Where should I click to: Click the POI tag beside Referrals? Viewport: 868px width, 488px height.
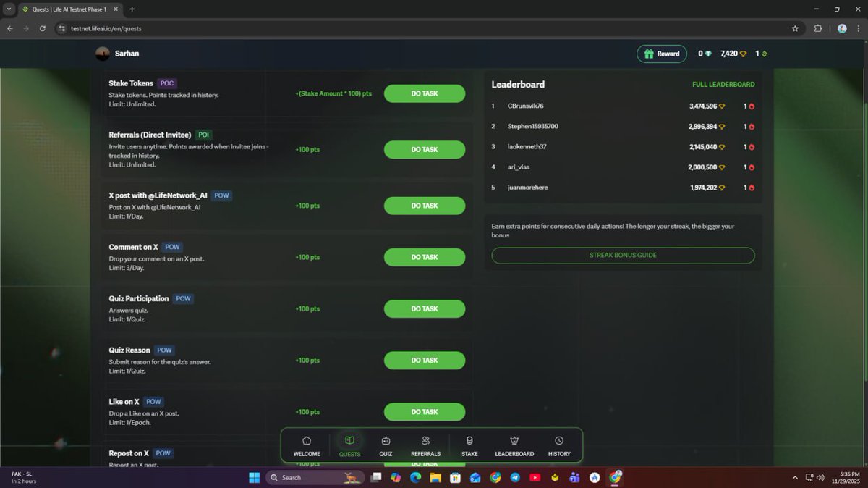point(204,135)
